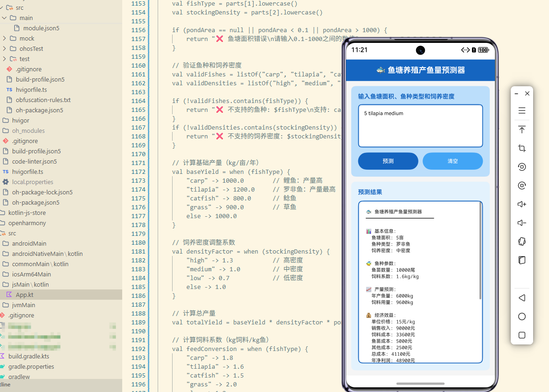This screenshot has width=549, height=392.
Task: Expand the mock folder
Action: [4, 38]
